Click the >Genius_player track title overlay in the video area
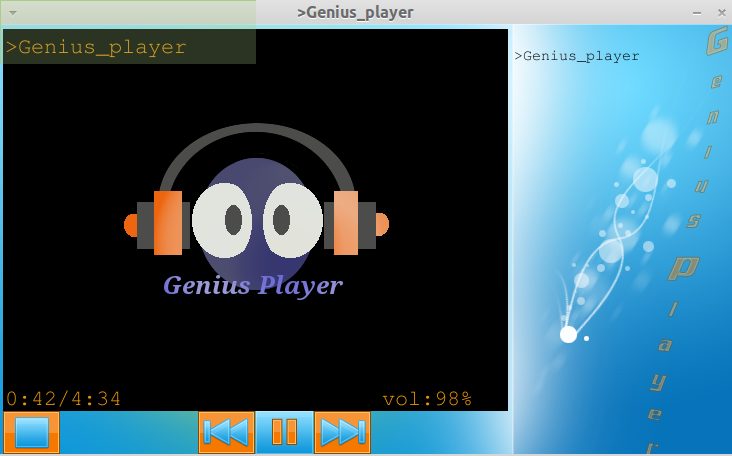Viewport: 732px width, 456px height. tap(96, 47)
